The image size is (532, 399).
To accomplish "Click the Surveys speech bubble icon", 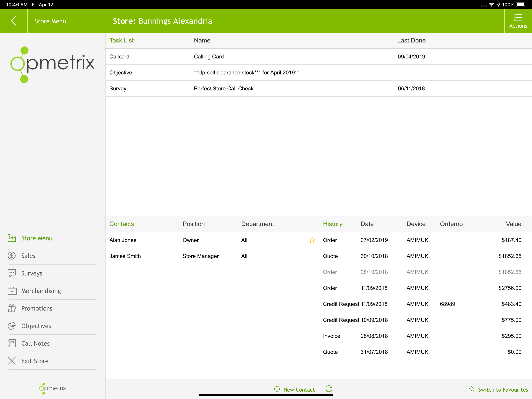I will (11, 273).
